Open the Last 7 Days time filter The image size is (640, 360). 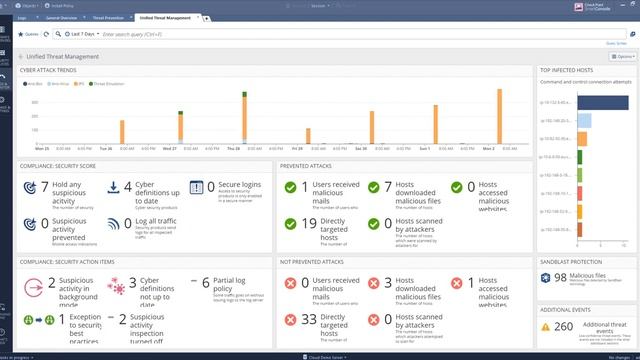click(x=82, y=34)
